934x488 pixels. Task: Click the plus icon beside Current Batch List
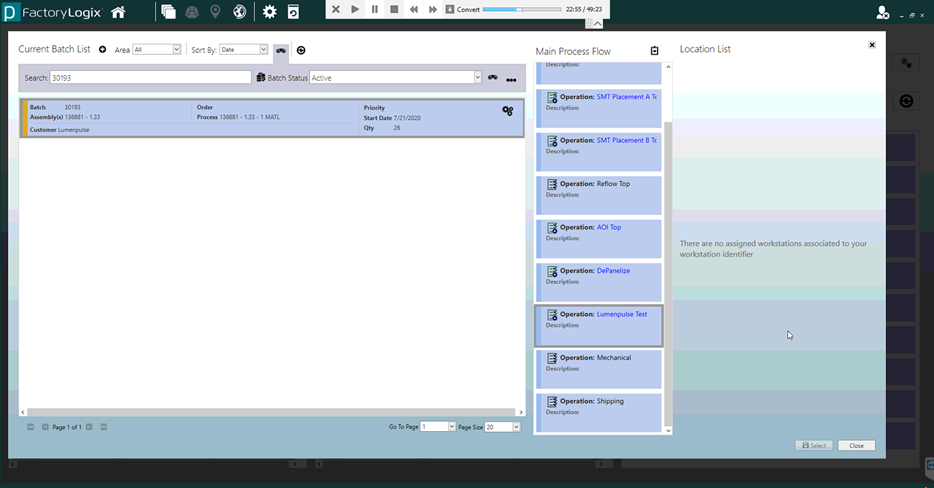[102, 50]
